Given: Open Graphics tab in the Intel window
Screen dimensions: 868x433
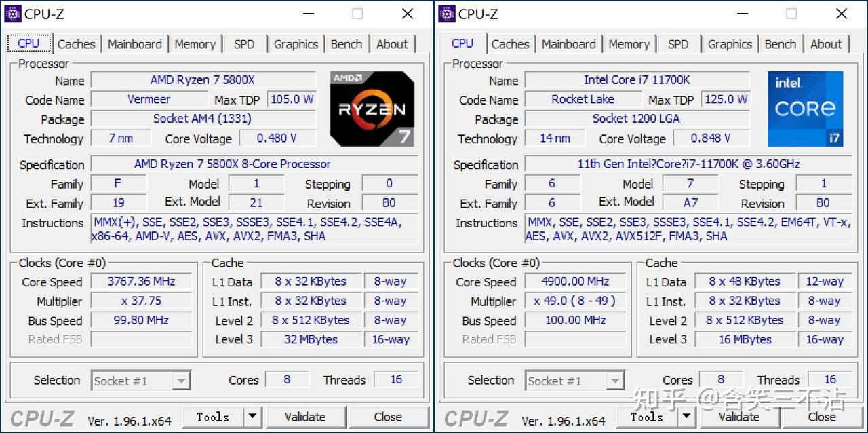Looking at the screenshot, I should click(x=730, y=44).
